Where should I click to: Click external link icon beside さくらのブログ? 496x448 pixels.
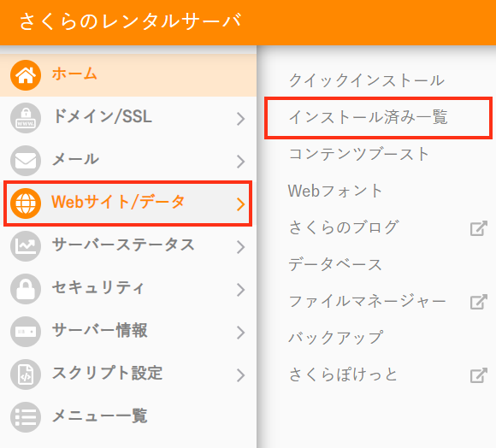coord(478,228)
